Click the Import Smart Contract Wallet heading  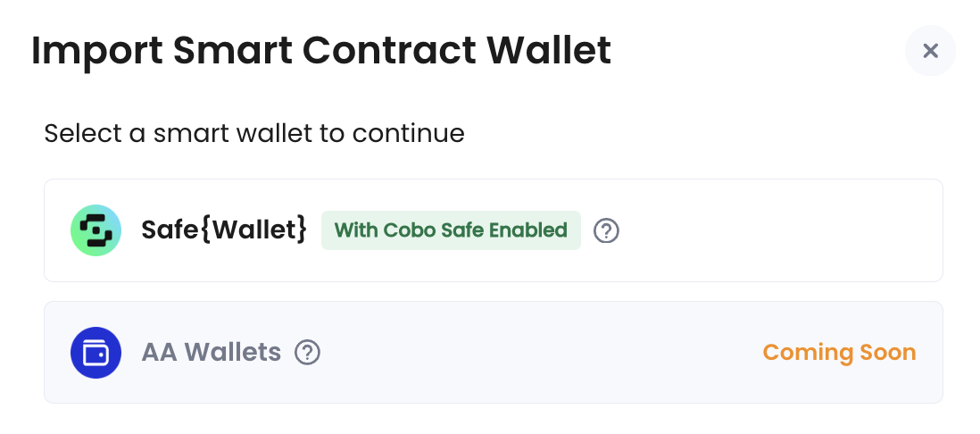point(320,51)
